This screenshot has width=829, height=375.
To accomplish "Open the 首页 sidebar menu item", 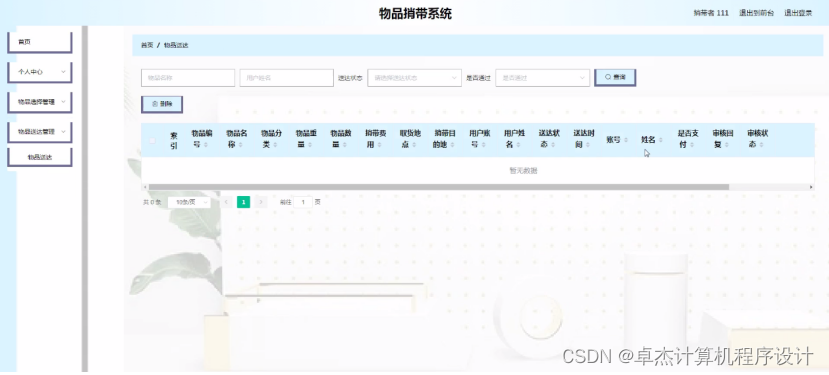I will [40, 42].
